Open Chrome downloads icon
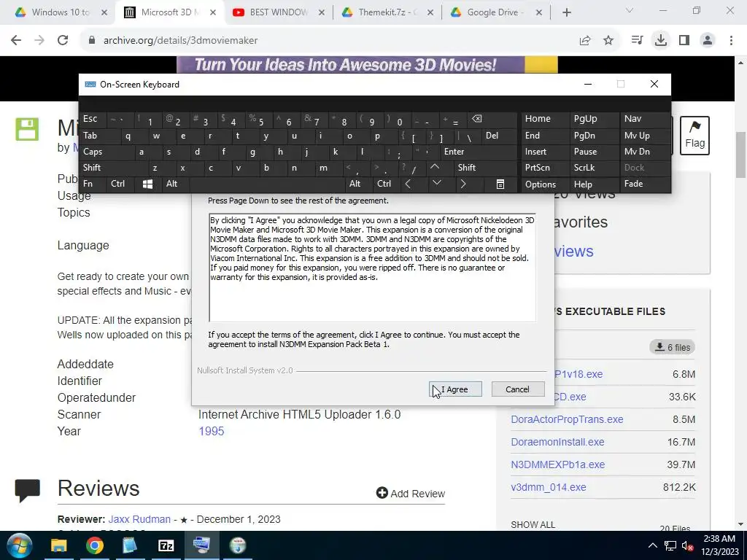The height and width of the screenshot is (560, 747). 660,41
